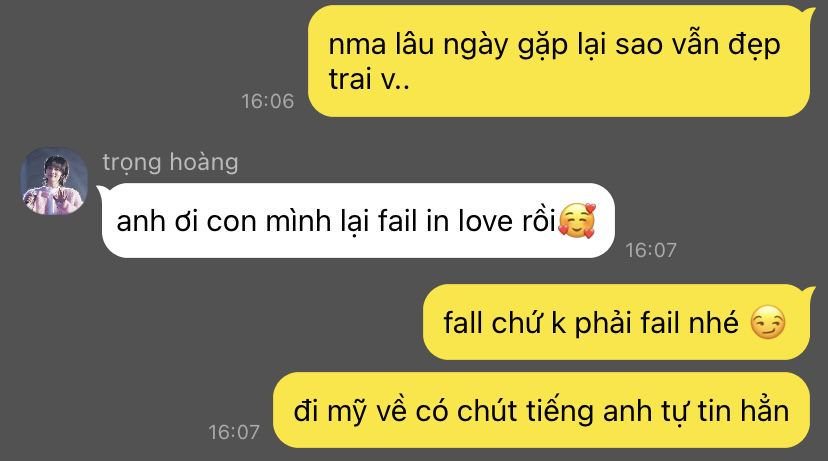Screen dimensions: 828x461
Task: Tap the smiling face with hearts emoji
Action: (577, 220)
